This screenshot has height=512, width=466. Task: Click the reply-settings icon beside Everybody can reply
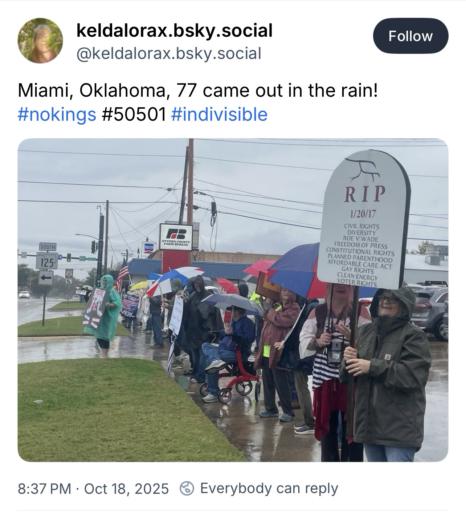click(187, 489)
